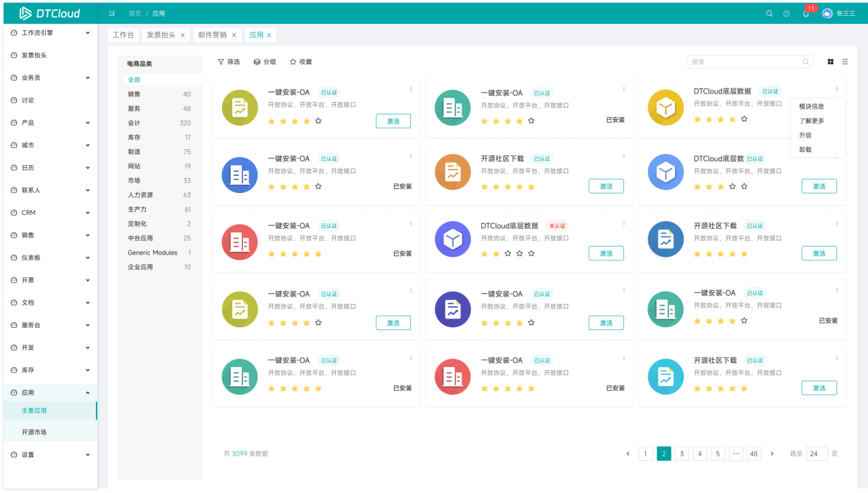The image size is (868, 493).
Task: Close the 邮件营销 tab
Action: tap(234, 35)
